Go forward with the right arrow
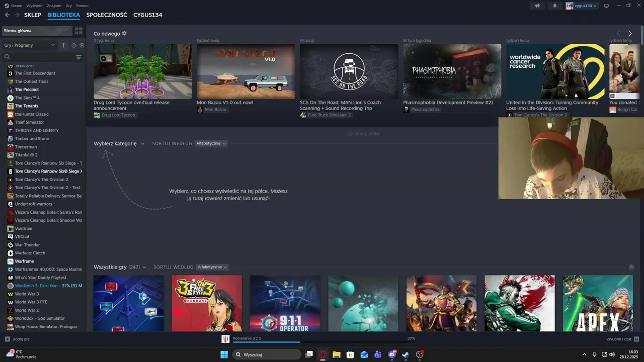The height and width of the screenshot is (362, 644). (x=17, y=15)
